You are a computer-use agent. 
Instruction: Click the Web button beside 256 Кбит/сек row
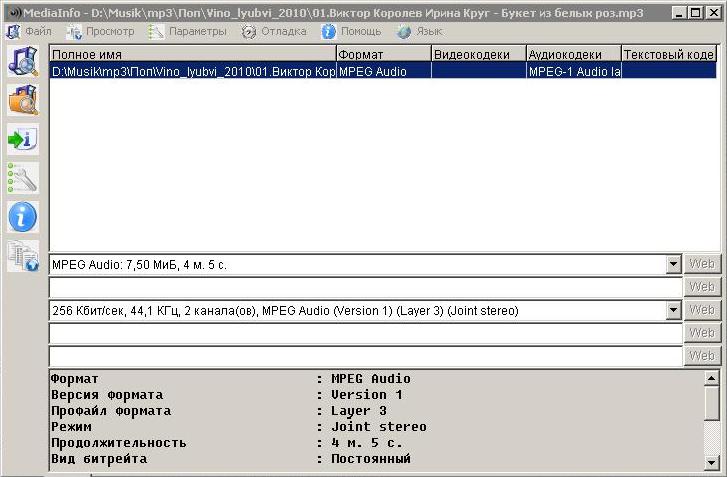(x=702, y=310)
